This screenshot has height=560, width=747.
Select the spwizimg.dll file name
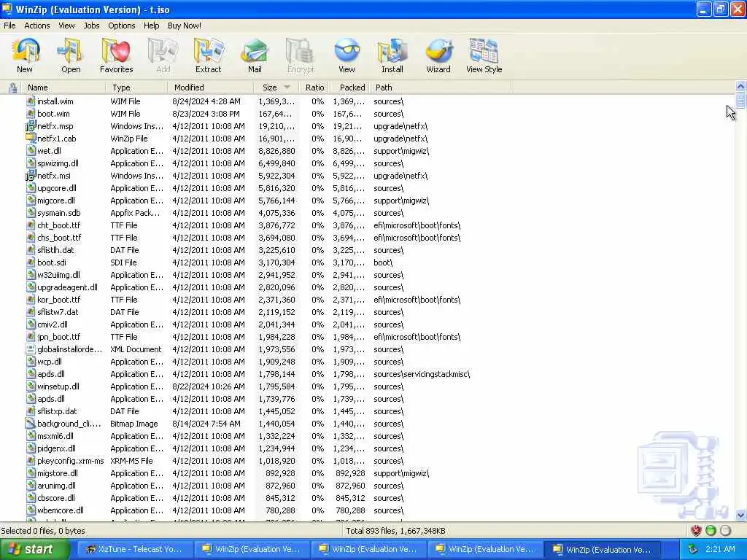tap(58, 163)
